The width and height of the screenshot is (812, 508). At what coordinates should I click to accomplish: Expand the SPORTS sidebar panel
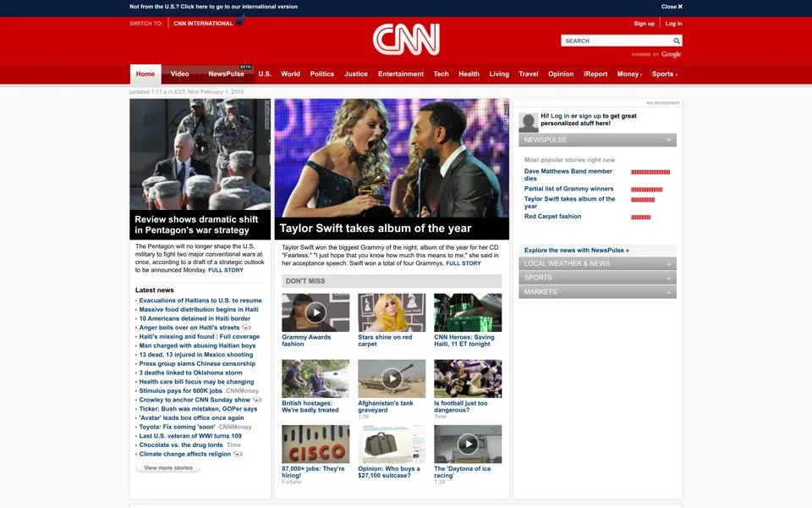coord(668,278)
